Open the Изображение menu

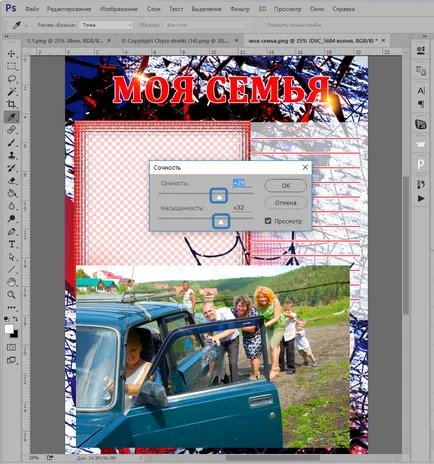coord(119,9)
